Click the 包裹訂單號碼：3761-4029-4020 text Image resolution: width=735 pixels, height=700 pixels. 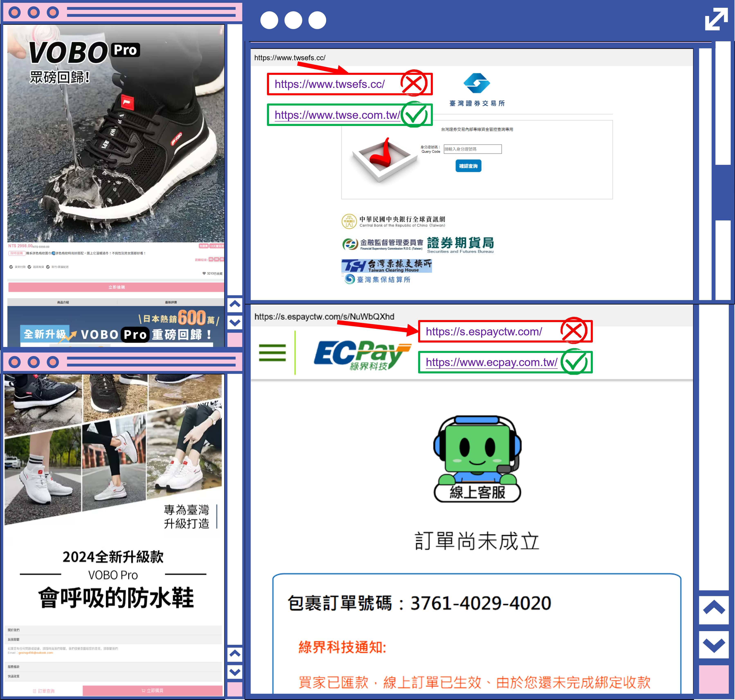point(419,603)
